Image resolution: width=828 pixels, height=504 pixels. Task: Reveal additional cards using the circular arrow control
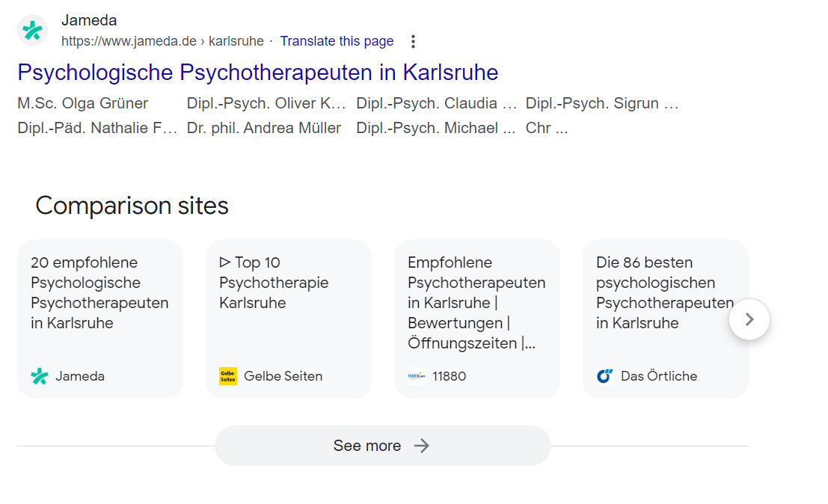point(749,319)
